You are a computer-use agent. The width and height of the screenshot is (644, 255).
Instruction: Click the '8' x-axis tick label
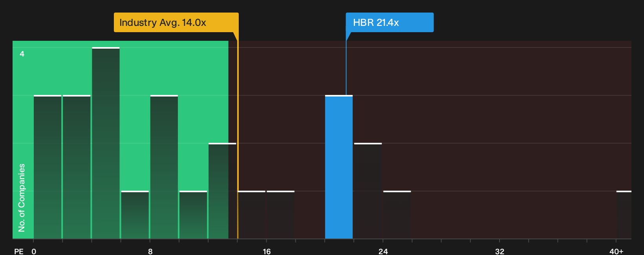pos(150,251)
